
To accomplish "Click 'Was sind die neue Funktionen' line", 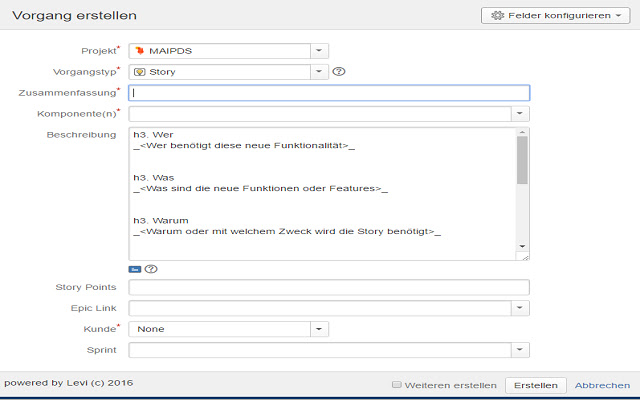I will click(261, 189).
